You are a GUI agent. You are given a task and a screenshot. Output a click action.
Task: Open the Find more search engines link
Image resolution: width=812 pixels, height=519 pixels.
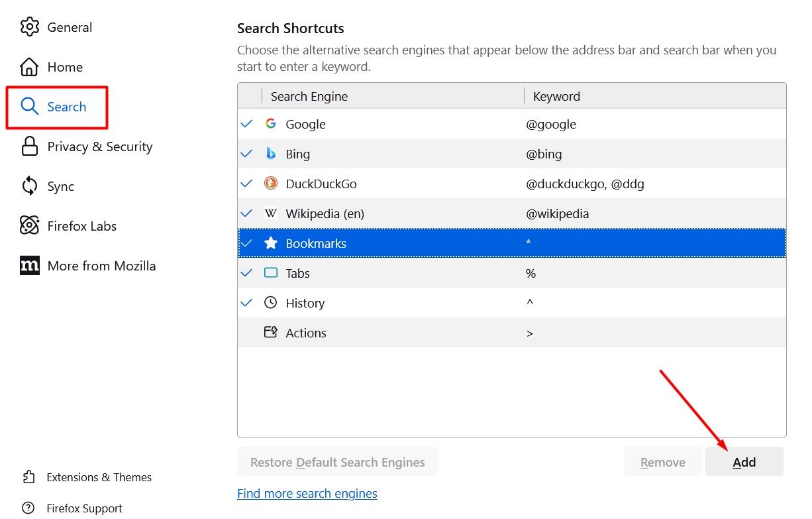[x=307, y=493]
